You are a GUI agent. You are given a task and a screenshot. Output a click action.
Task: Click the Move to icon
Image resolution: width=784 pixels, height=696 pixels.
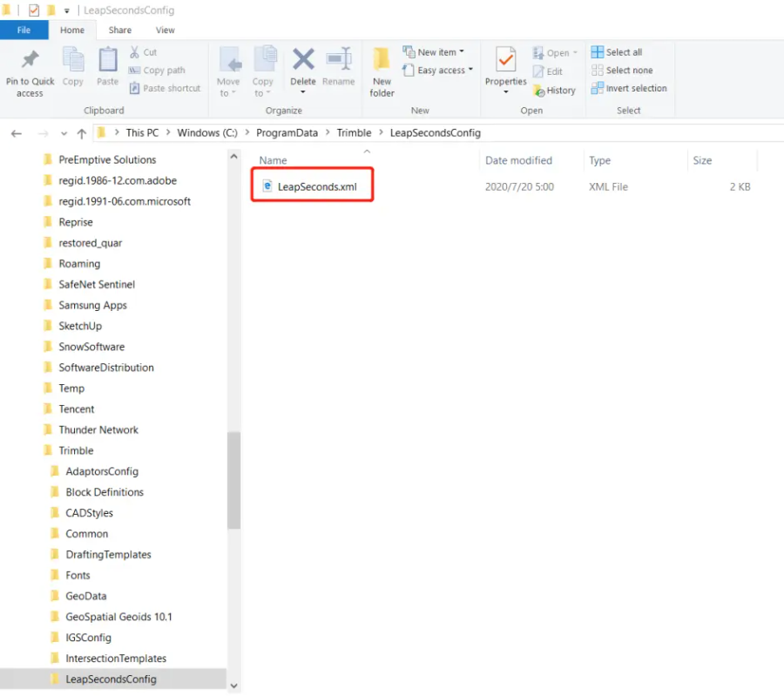point(230,59)
